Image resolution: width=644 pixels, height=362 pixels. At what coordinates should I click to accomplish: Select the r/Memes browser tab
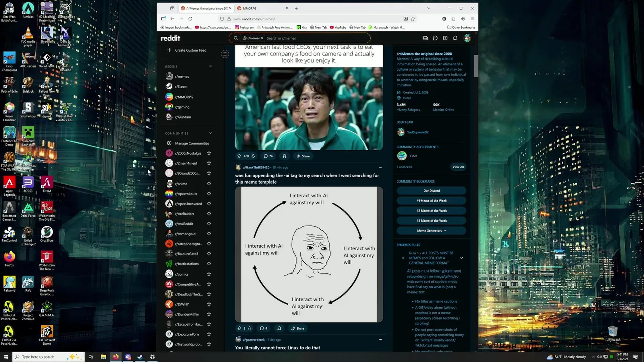205,8
